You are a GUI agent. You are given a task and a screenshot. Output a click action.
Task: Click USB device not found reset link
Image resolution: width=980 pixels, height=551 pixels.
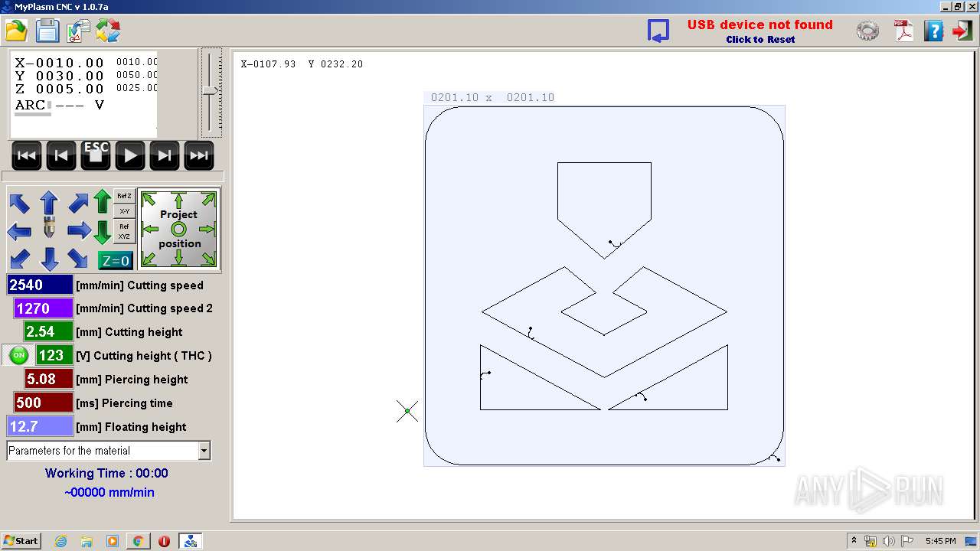(x=759, y=31)
